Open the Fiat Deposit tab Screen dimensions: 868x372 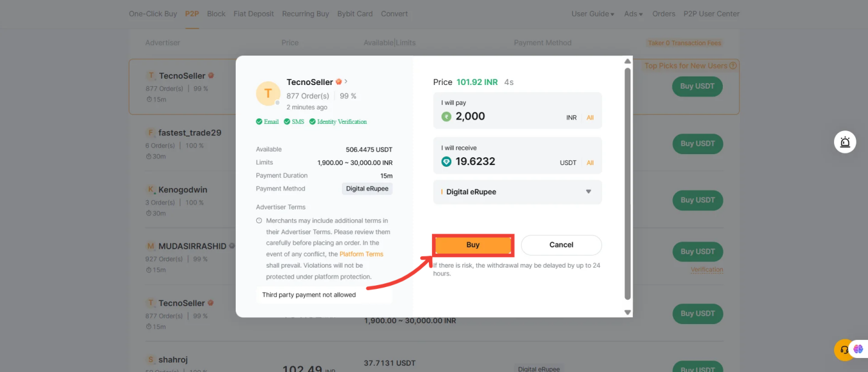coord(253,13)
